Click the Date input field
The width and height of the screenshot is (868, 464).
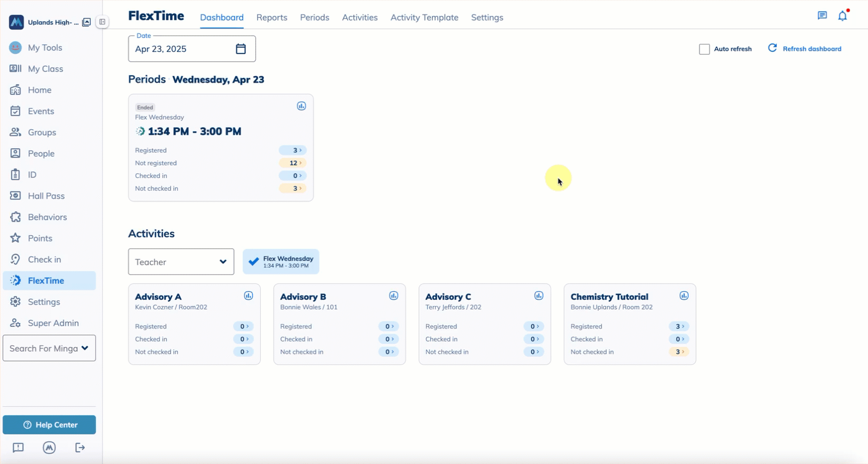tap(180, 49)
